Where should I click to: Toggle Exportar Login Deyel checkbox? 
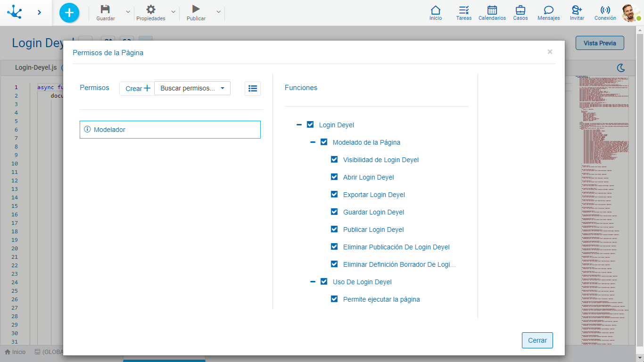[334, 194]
